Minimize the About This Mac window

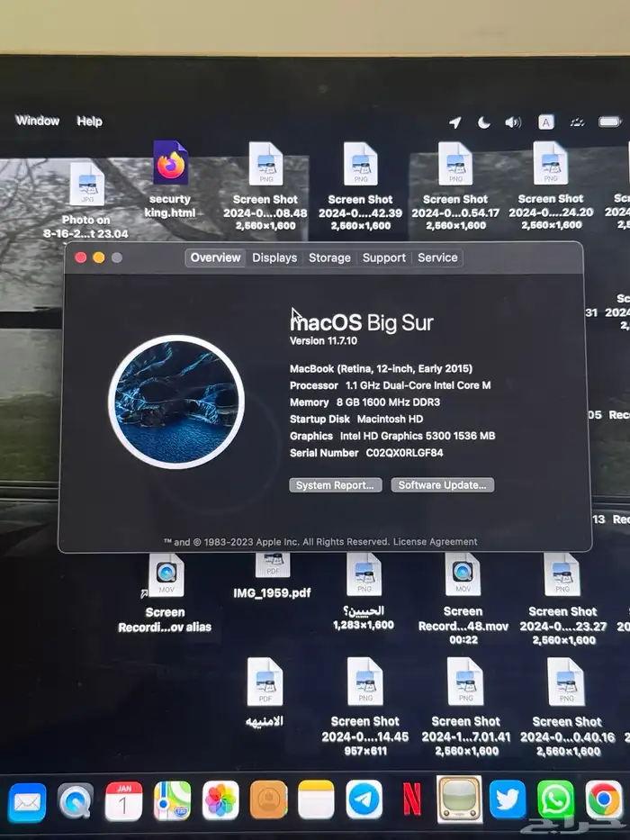point(99,257)
